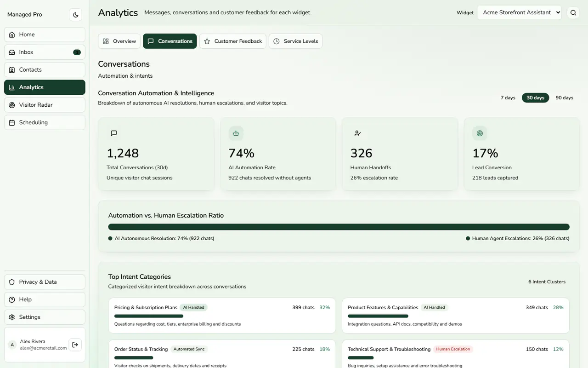Click the Privacy & Data shield icon
This screenshot has width=588, height=368.
12,282
